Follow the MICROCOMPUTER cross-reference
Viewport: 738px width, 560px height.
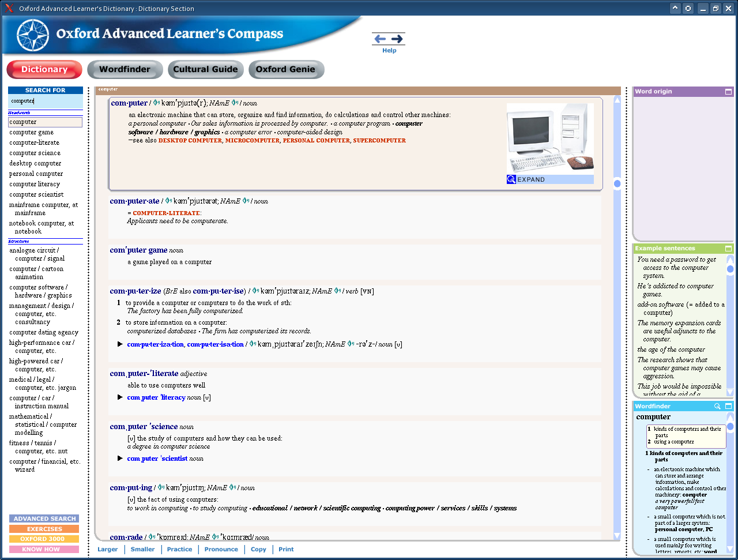coord(252,140)
